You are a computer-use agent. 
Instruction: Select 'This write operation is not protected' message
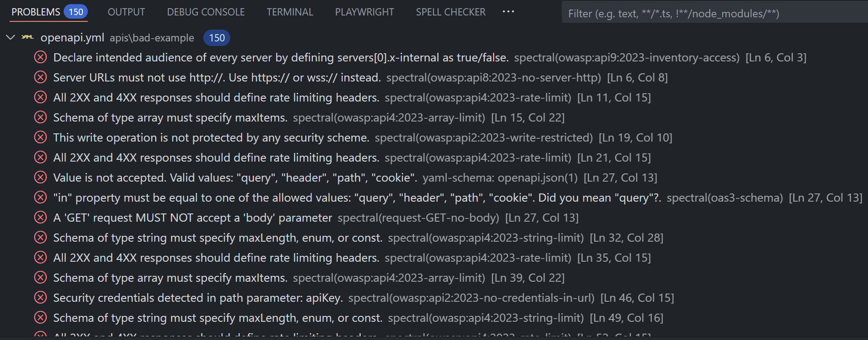point(211,138)
